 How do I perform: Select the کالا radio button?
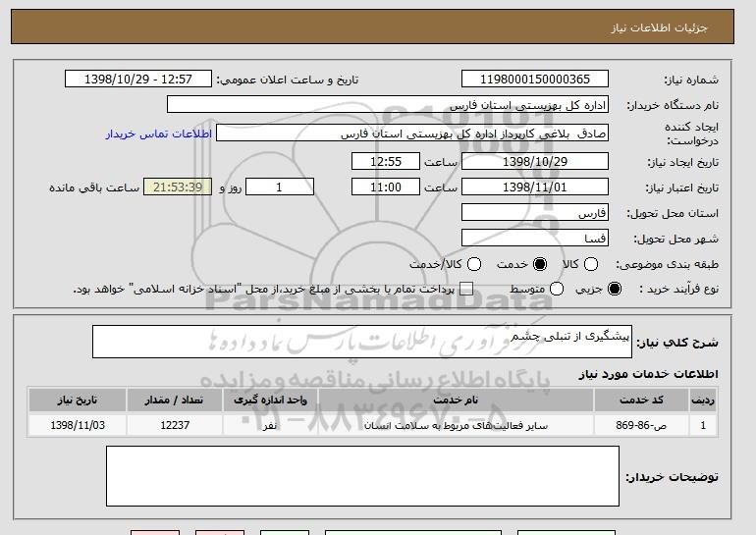(x=591, y=264)
